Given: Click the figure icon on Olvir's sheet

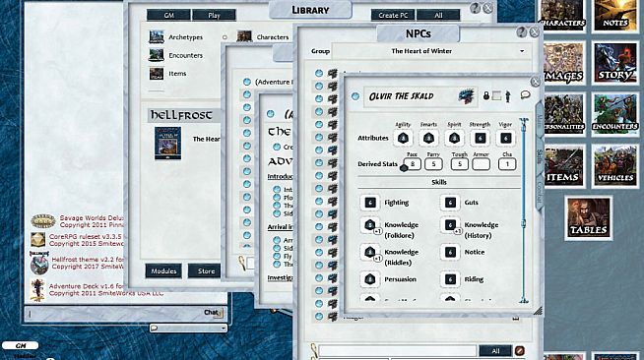Looking at the screenshot, I should (x=508, y=96).
